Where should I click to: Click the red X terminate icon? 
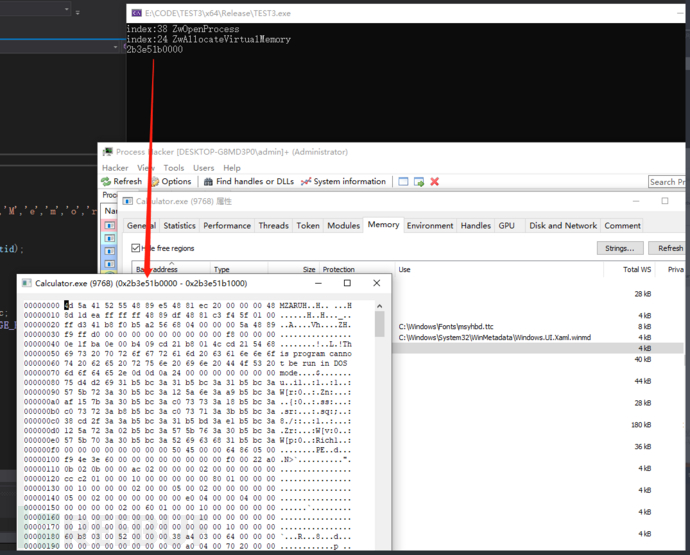pos(434,182)
